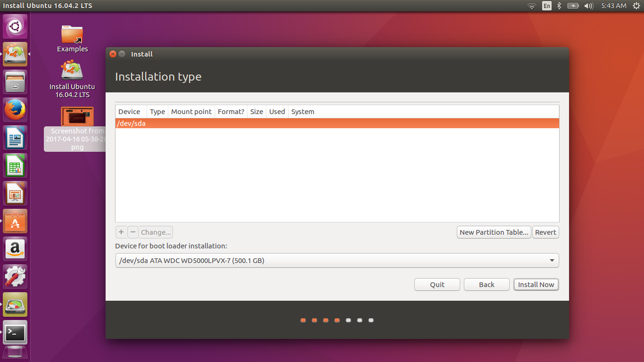Launch Firefox web browser

tap(15, 110)
